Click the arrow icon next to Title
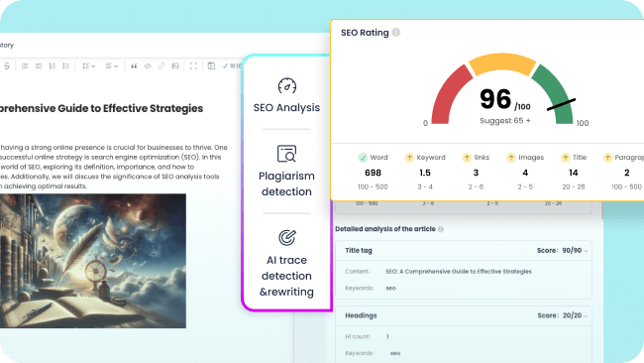 [x=565, y=158]
